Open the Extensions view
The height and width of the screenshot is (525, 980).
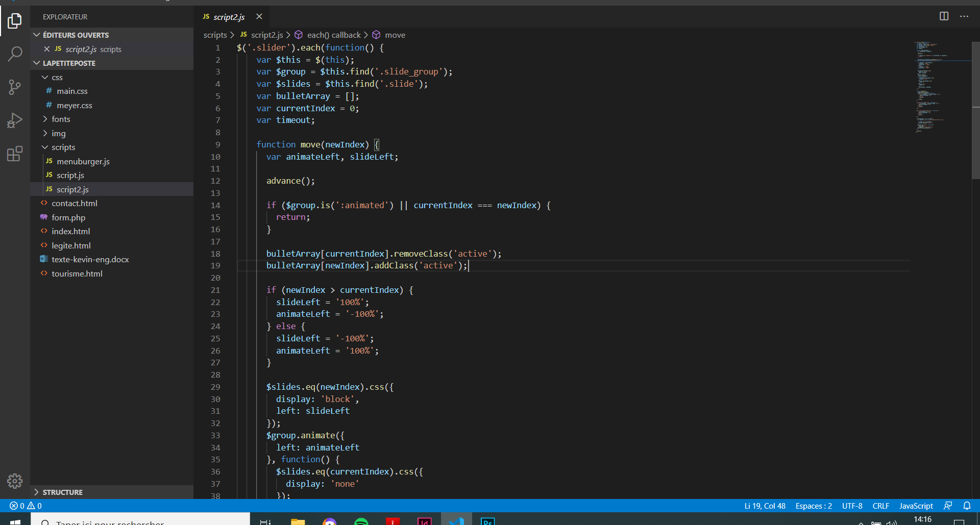click(15, 154)
